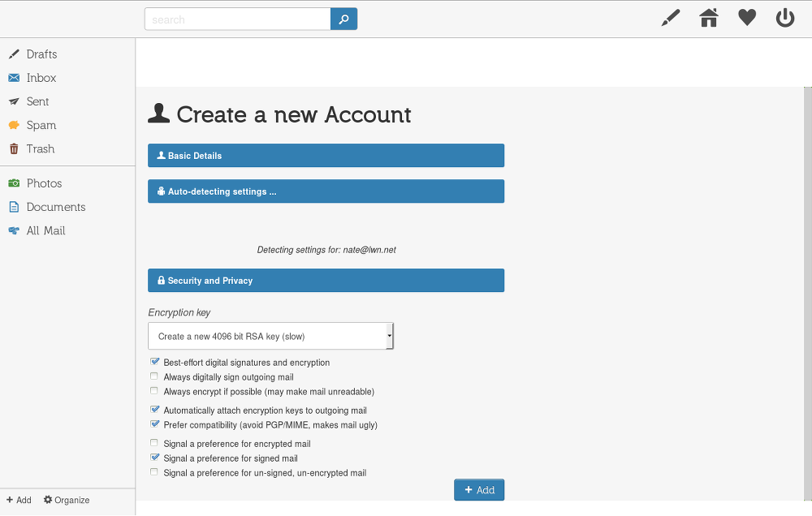Screen dimensions: 812x516
Task: Open the Photos tag
Action: pyautogui.click(x=44, y=183)
